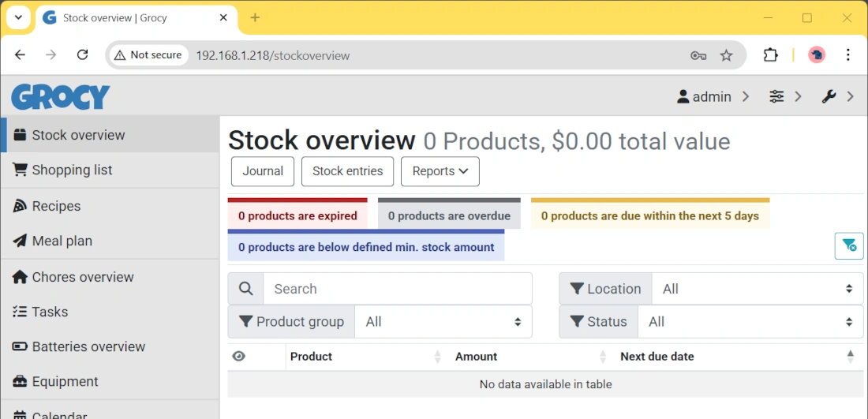Viewport: 868px width, 419px height.
Task: Go to the Recipes section
Action: (110, 206)
